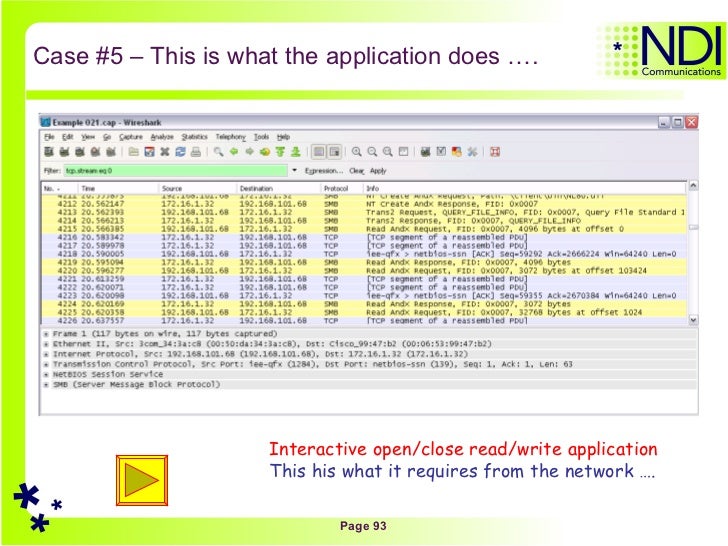Open help lifebuoy toolbar icon
The height and width of the screenshot is (546, 728).
tap(495, 152)
